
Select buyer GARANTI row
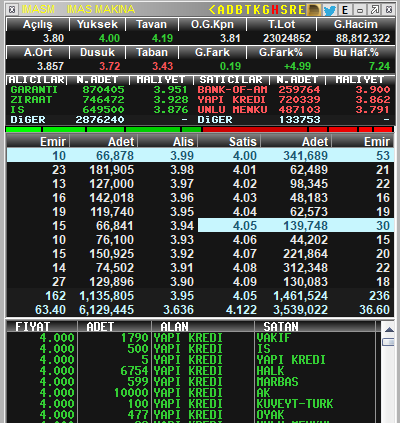(99, 90)
